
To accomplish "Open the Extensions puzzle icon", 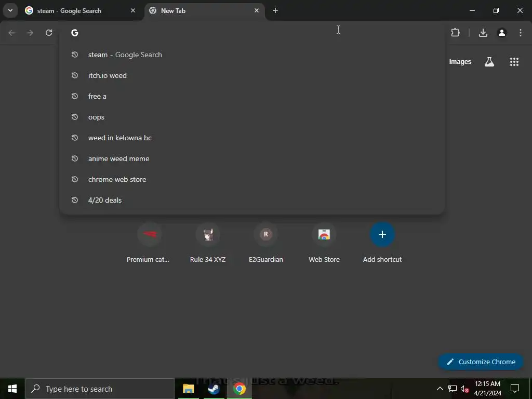I will click(x=455, y=33).
